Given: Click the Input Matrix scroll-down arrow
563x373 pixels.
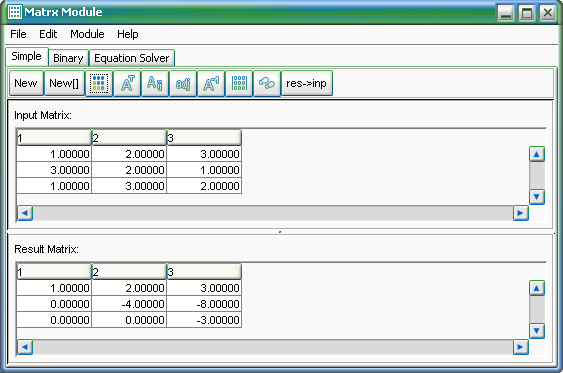Looking at the screenshot, I should 537,197.
